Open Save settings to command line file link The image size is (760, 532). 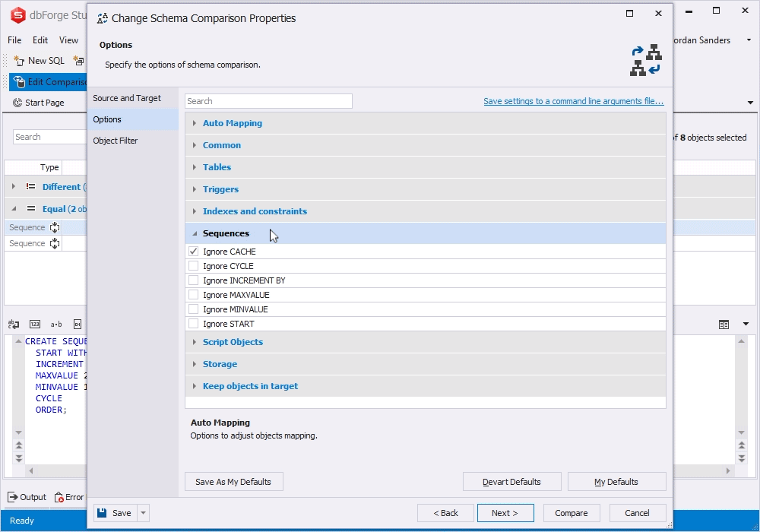point(573,101)
